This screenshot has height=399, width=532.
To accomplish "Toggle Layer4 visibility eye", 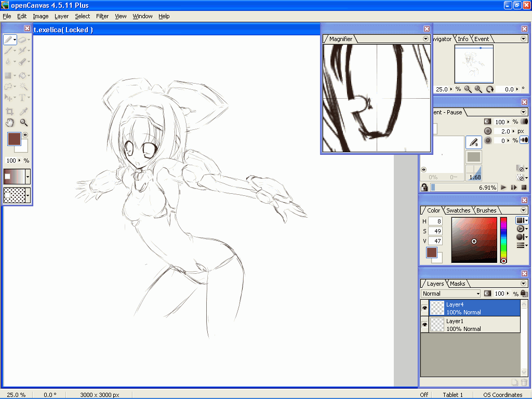I will pyautogui.click(x=424, y=308).
